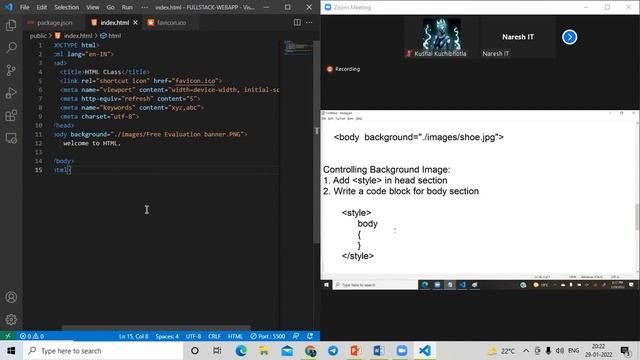The width and height of the screenshot is (640, 360).
Task: Click Ln 15, Col 8 cursor position
Action: click(x=133, y=336)
